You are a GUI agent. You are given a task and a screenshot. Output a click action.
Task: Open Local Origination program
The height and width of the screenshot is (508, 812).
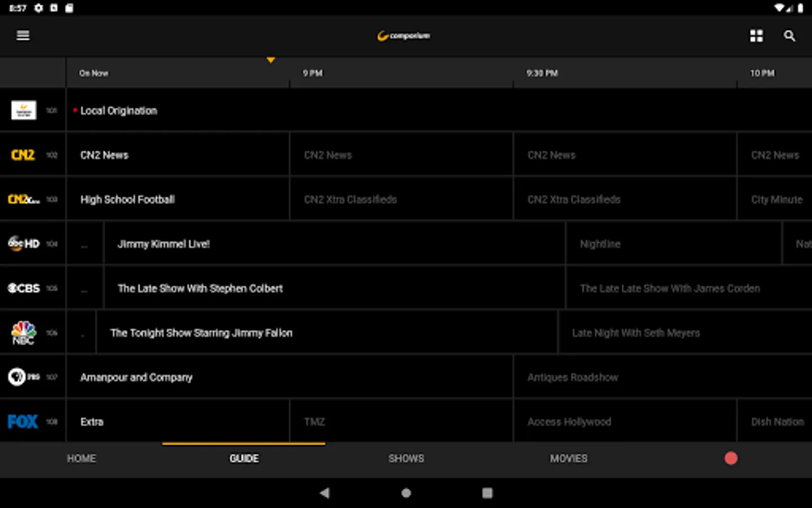point(439,111)
